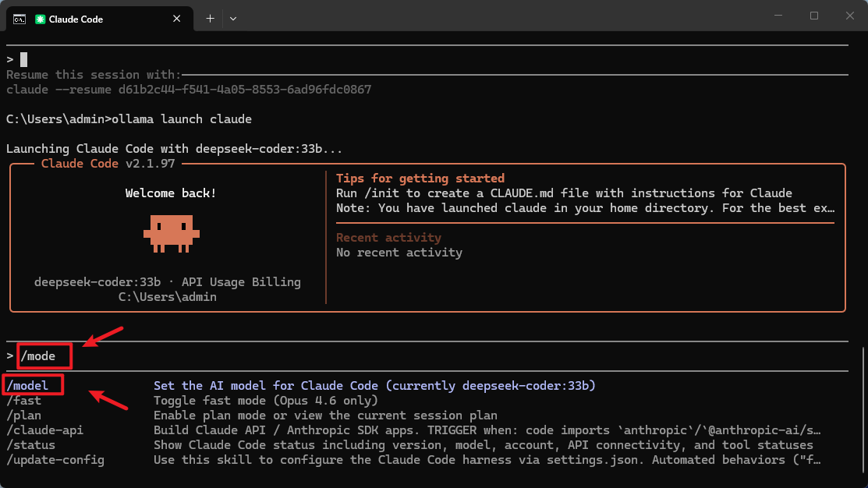Click 'Use this skill to configure' description

pos(487,461)
